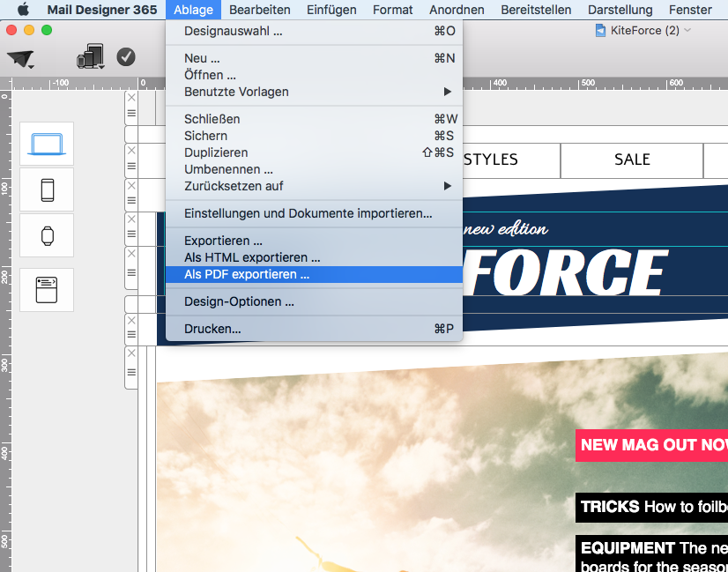Select the smartphone view icon
This screenshot has width=728, height=572.
(47, 189)
